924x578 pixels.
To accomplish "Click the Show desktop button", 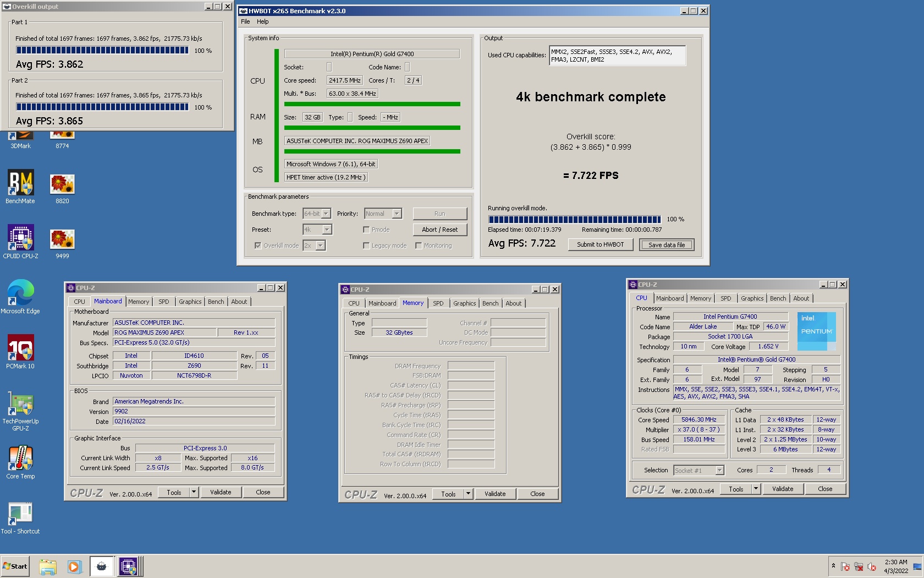I will [x=917, y=566].
